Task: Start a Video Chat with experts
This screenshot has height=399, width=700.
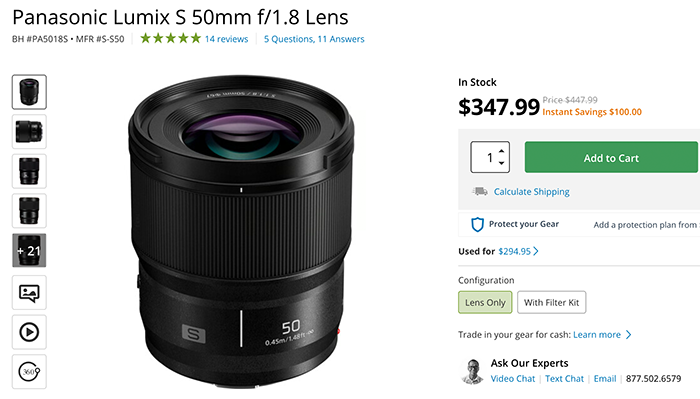Action: click(x=512, y=378)
